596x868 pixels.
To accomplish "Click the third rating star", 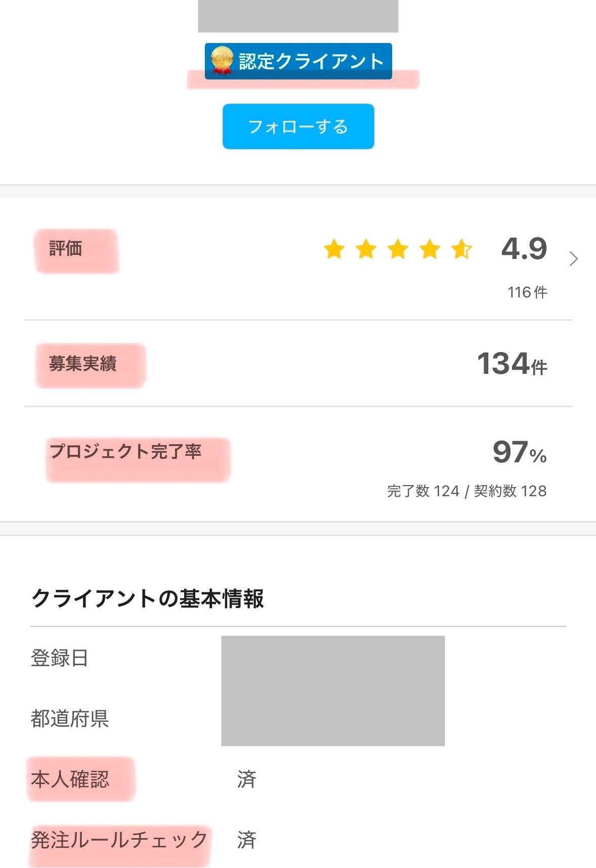I will 398,249.
